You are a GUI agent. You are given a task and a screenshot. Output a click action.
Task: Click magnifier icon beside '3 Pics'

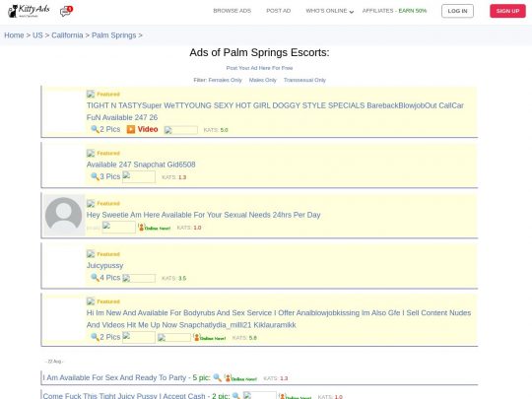click(95, 176)
